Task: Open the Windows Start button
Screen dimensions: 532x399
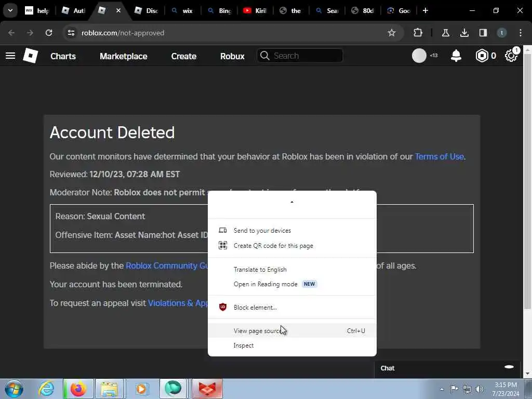Action: click(x=14, y=389)
